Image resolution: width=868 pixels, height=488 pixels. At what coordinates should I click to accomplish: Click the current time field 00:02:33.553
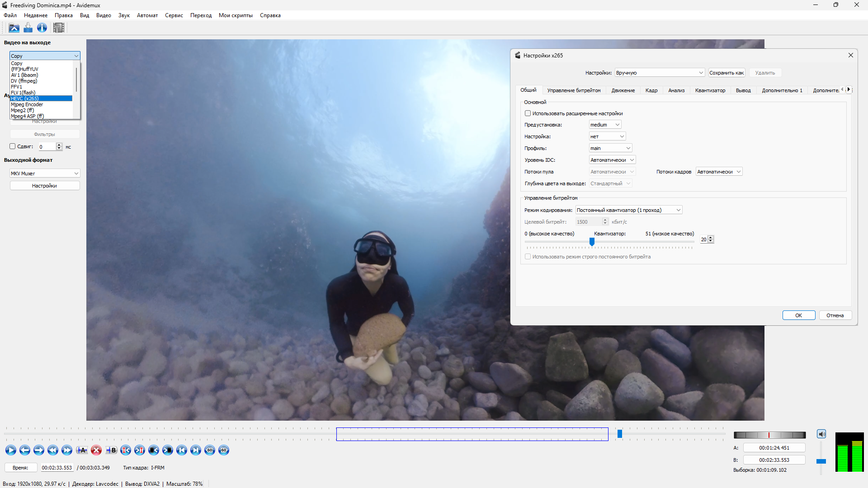tap(57, 468)
